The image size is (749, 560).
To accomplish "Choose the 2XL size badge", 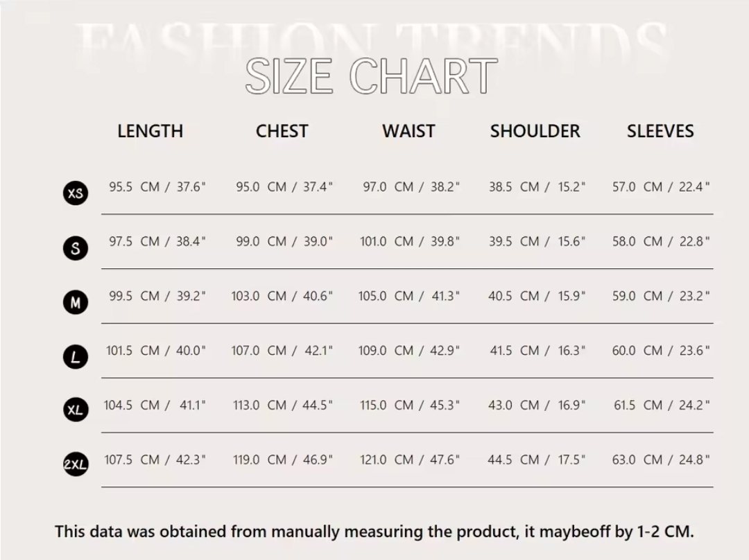I will [x=76, y=465].
